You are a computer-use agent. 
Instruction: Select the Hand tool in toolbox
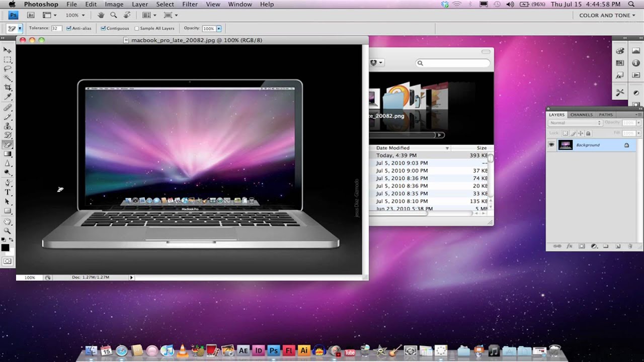coord(8,221)
